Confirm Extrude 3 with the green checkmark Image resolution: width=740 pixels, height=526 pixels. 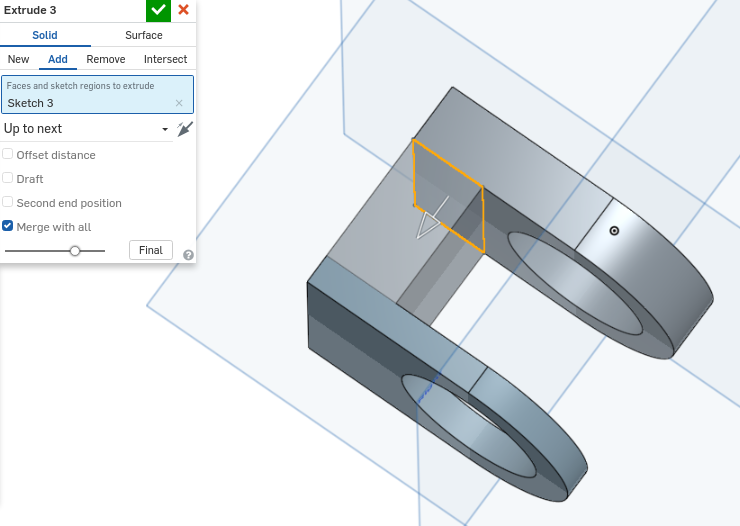point(158,10)
